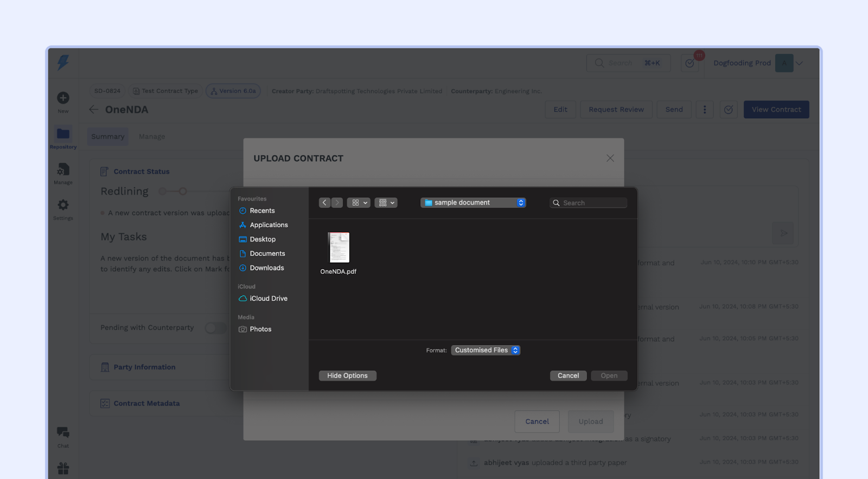Select the Summary tab
This screenshot has width=868, height=479.
coord(107,137)
